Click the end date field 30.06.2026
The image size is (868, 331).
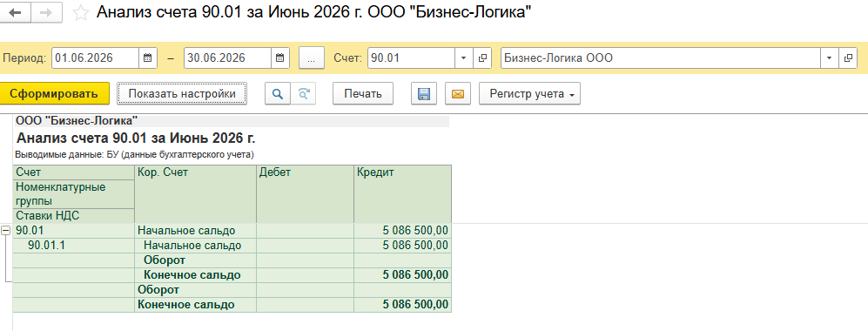(227, 57)
